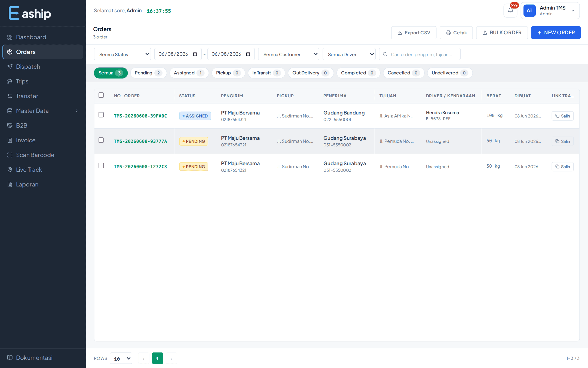Click the ASSIGNED status badge

coord(195,116)
